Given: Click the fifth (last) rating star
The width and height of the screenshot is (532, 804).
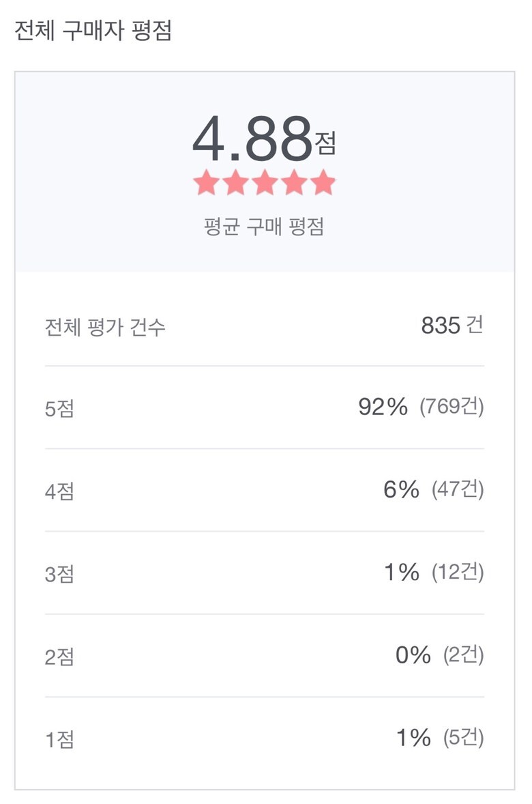Looking at the screenshot, I should (323, 183).
